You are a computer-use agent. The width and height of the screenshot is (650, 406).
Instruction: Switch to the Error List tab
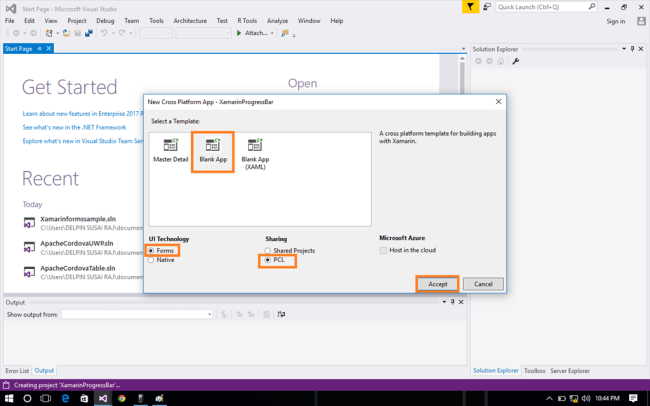click(x=17, y=371)
